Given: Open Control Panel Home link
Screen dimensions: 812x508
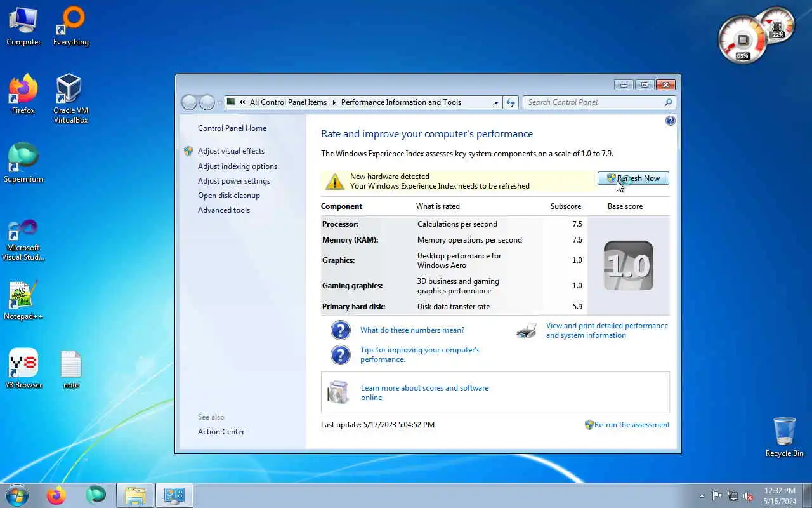Looking at the screenshot, I should [232, 128].
